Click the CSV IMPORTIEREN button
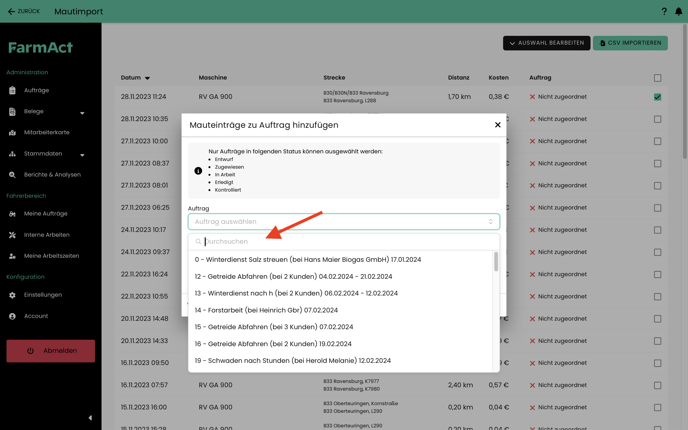Screen dimensions: 688x430 click(630, 43)
